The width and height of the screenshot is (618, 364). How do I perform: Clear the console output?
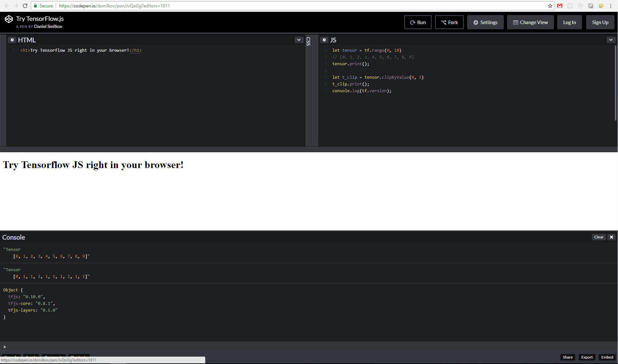tap(599, 237)
